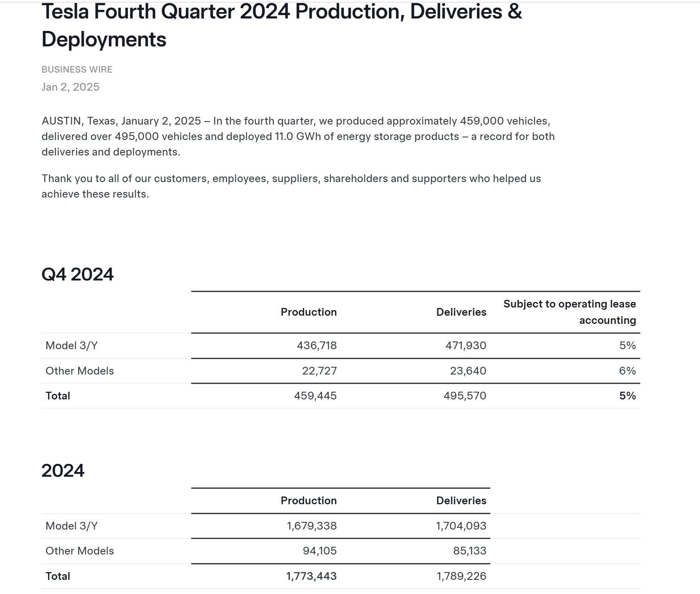Click the headline "Tesla Fourth Quarter 2024 Production"
700x594 pixels.
point(282,25)
